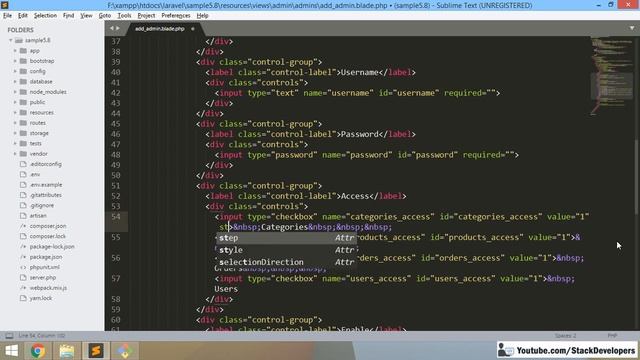
Task: Open phpunit.xml file in sidebar
Action: pyautogui.click(x=44, y=267)
